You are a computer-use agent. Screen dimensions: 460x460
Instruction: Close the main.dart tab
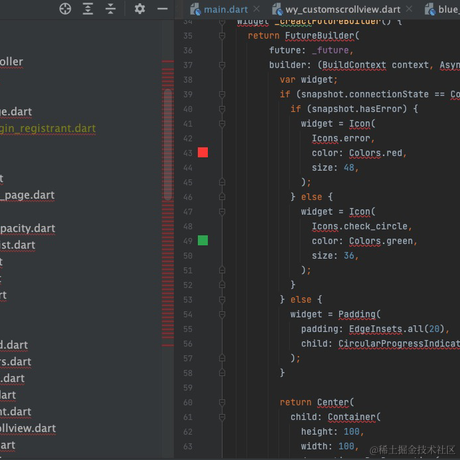click(x=256, y=9)
